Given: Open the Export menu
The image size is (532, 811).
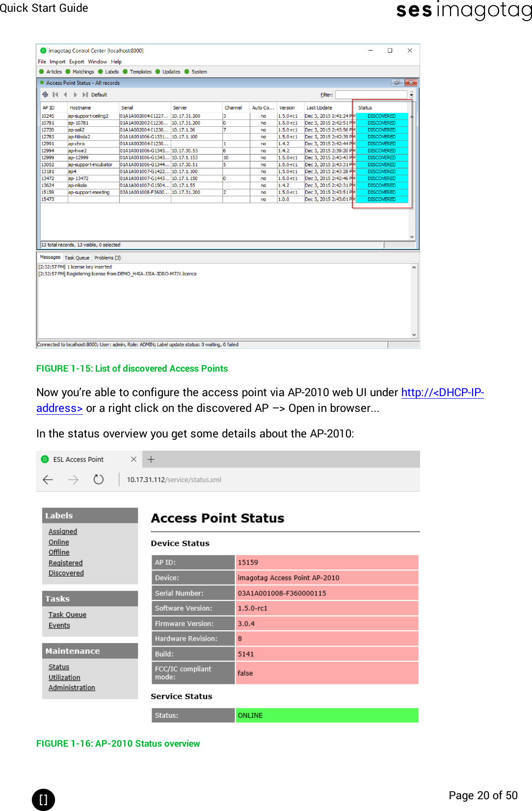Looking at the screenshot, I should (77, 62).
